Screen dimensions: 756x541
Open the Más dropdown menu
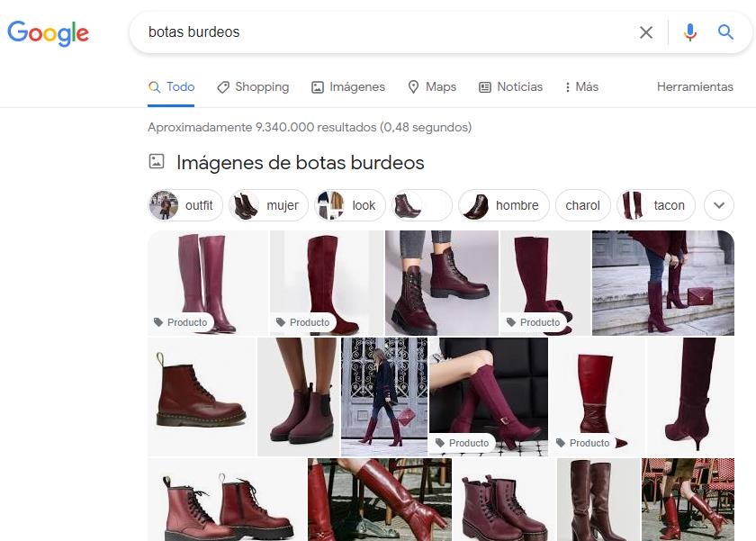580,87
